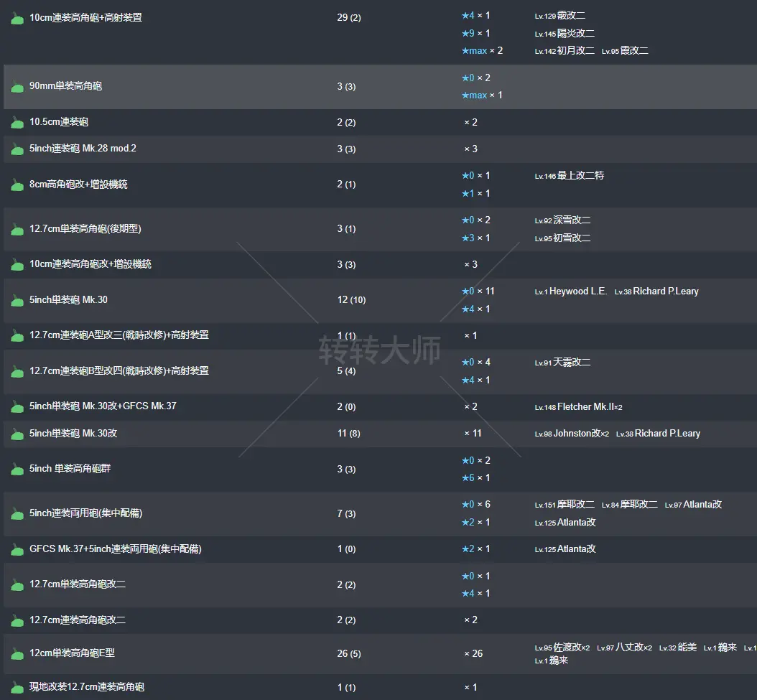Select the 現地改装12.7cm連装高角砲 icon

click(17, 688)
